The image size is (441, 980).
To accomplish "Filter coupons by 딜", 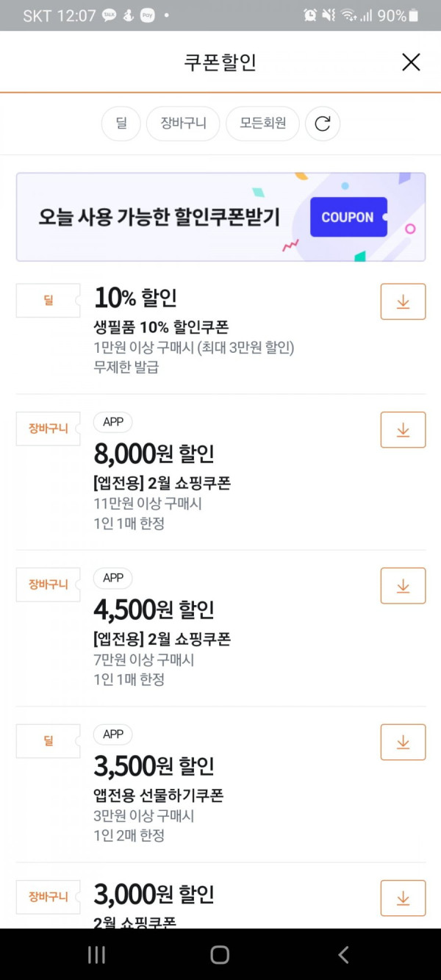I will click(x=121, y=124).
